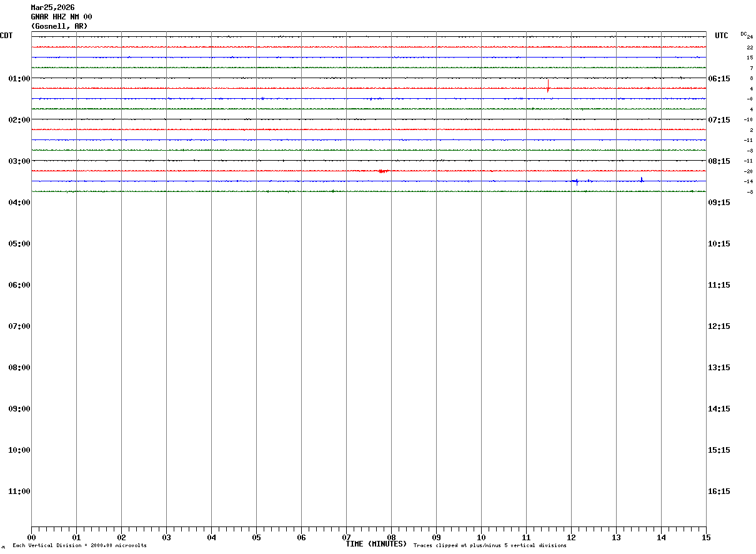Select the 02:00 CDT hour label
The width and height of the screenshot is (756, 554).
(x=19, y=119)
